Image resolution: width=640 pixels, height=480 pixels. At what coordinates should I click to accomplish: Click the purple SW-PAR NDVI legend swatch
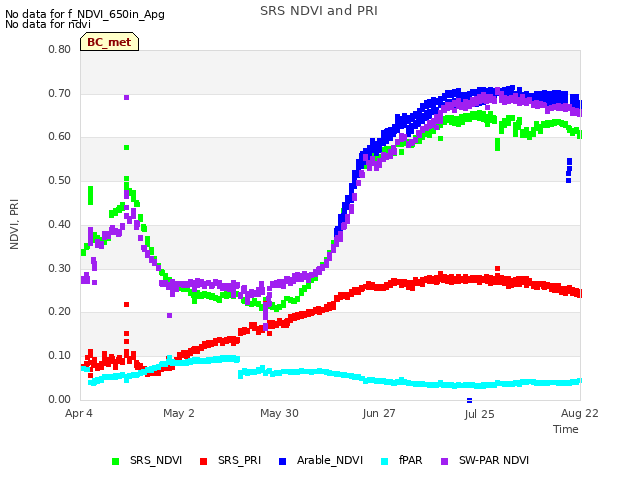point(445,461)
